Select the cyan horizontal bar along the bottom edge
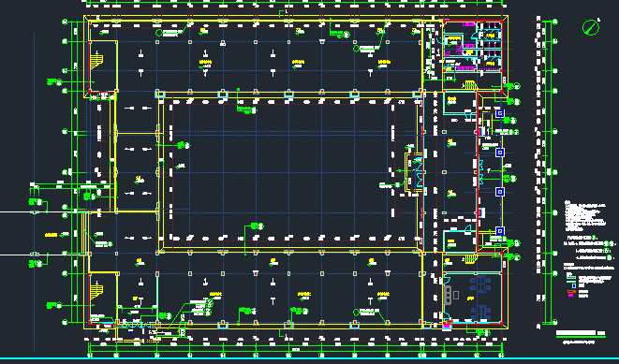619x364 pixels. (309, 358)
